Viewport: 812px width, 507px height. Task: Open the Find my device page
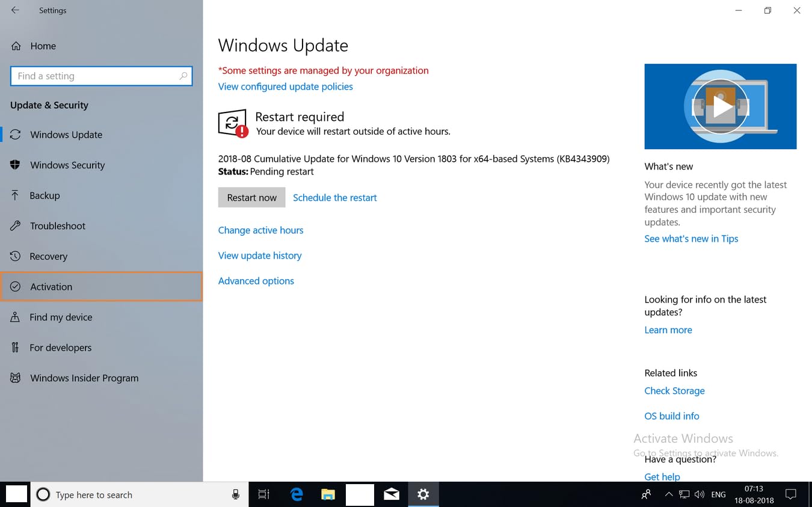pos(61,317)
